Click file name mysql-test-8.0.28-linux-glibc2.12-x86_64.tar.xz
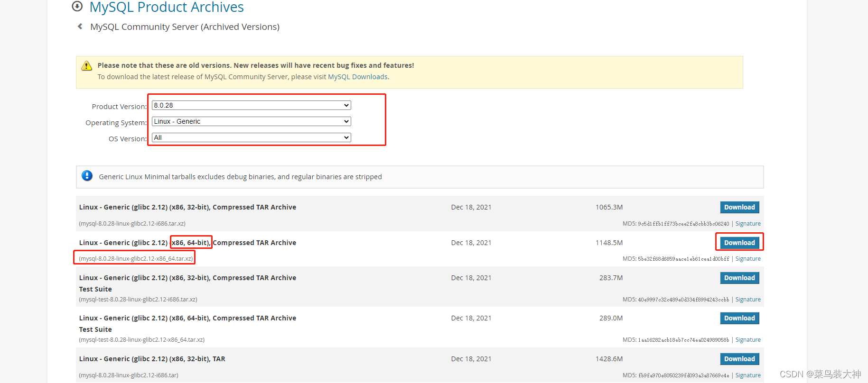 pyautogui.click(x=142, y=340)
